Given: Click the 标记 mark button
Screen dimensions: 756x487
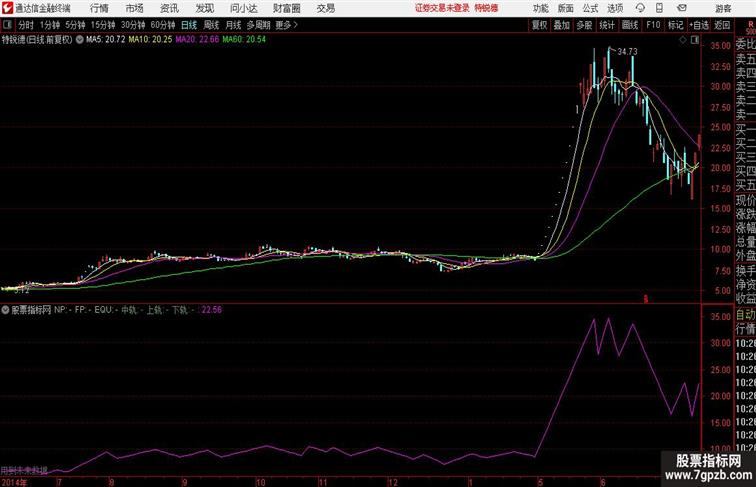Looking at the screenshot, I should point(675,25).
